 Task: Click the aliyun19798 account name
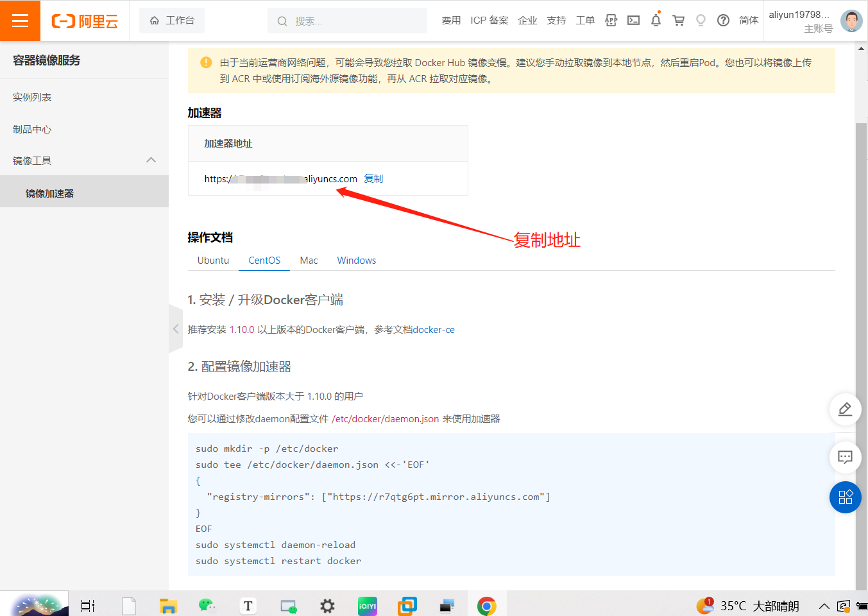(799, 15)
